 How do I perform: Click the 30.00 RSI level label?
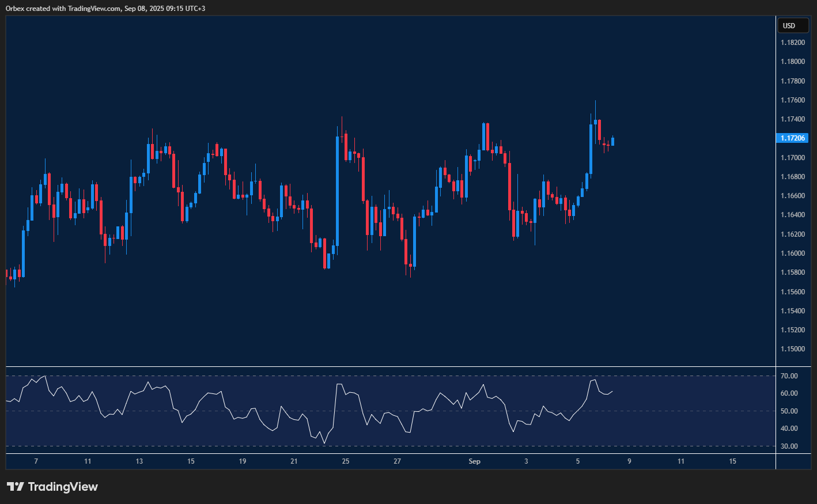click(789, 446)
